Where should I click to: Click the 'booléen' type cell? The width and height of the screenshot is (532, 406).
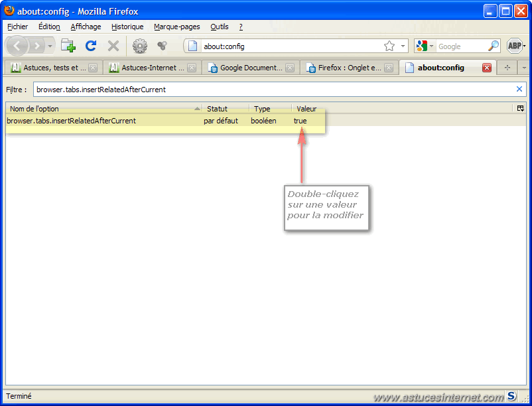[263, 121]
